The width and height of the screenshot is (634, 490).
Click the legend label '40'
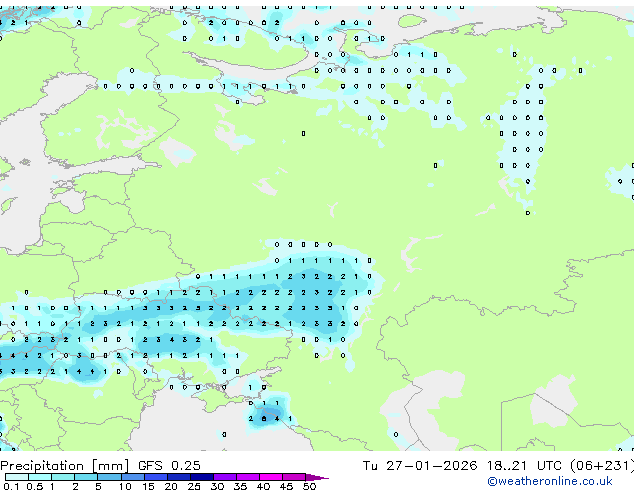(x=263, y=486)
